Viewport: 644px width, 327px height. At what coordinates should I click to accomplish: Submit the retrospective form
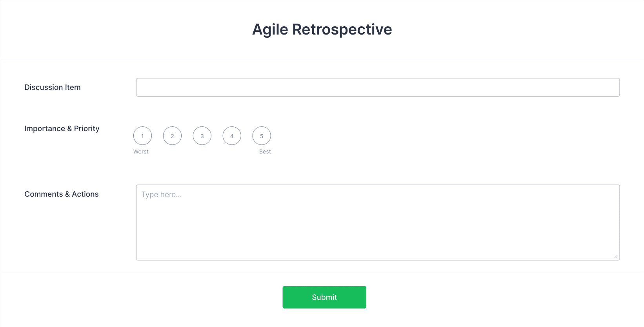324,297
